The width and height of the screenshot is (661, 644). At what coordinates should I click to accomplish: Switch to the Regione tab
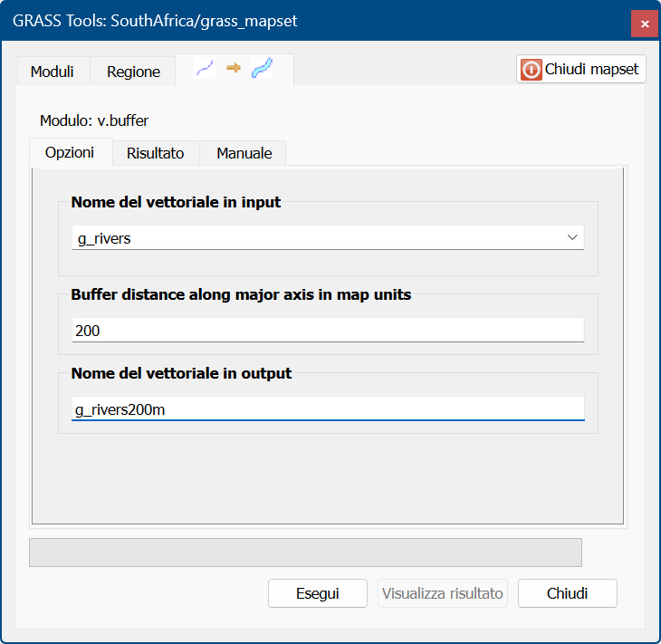pyautogui.click(x=133, y=72)
